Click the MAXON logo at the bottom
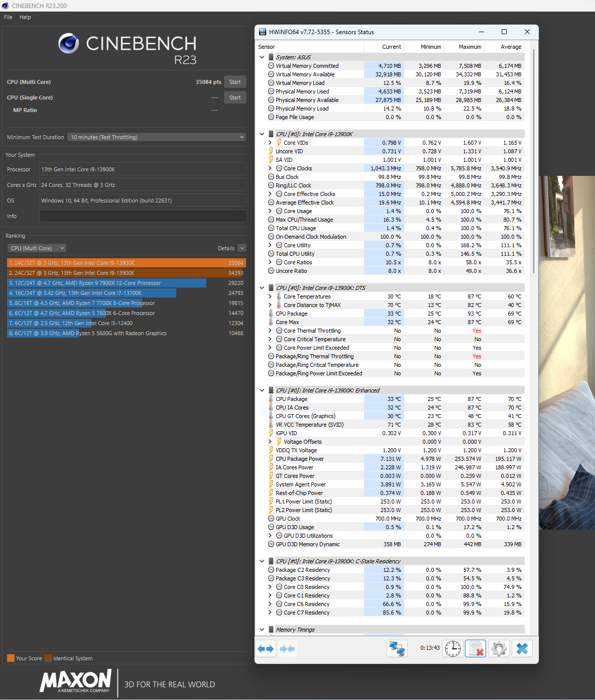The image size is (595, 700). [75, 681]
